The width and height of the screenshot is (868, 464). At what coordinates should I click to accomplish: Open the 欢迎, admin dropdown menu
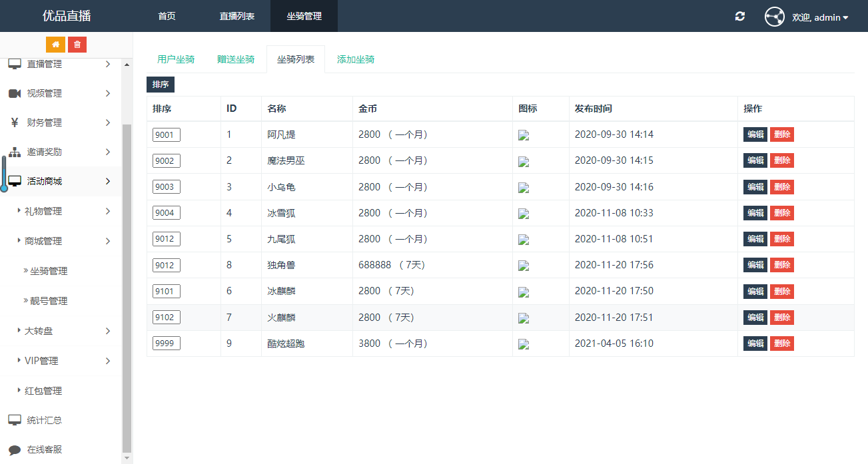[820, 17]
